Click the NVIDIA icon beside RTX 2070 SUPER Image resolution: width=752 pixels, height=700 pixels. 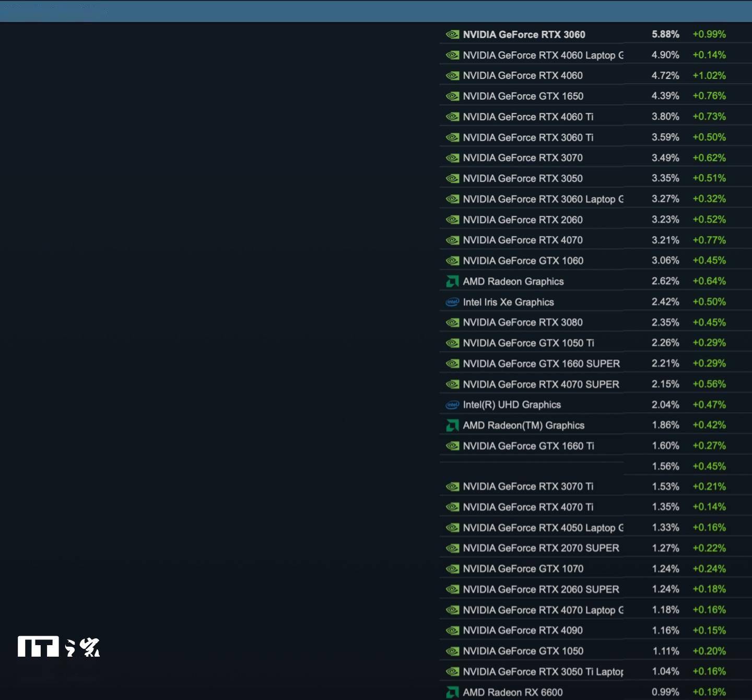452,548
